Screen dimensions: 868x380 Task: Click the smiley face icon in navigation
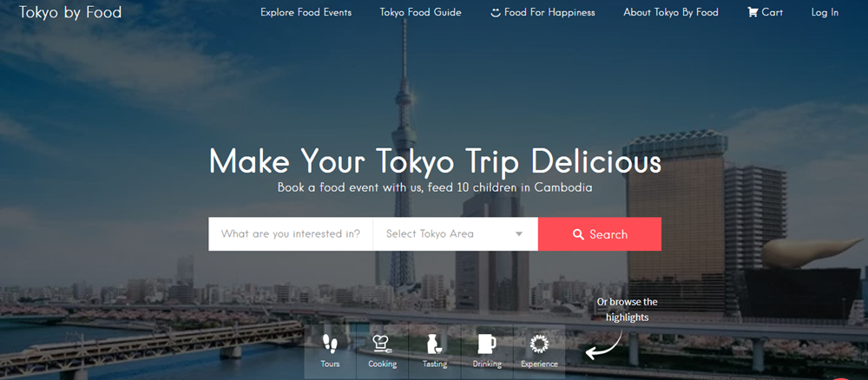(496, 12)
